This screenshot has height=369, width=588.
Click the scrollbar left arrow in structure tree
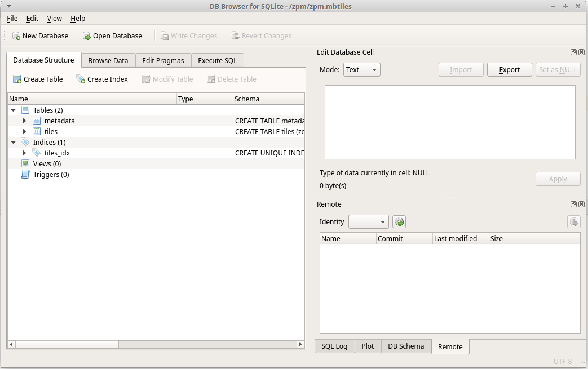[11, 344]
